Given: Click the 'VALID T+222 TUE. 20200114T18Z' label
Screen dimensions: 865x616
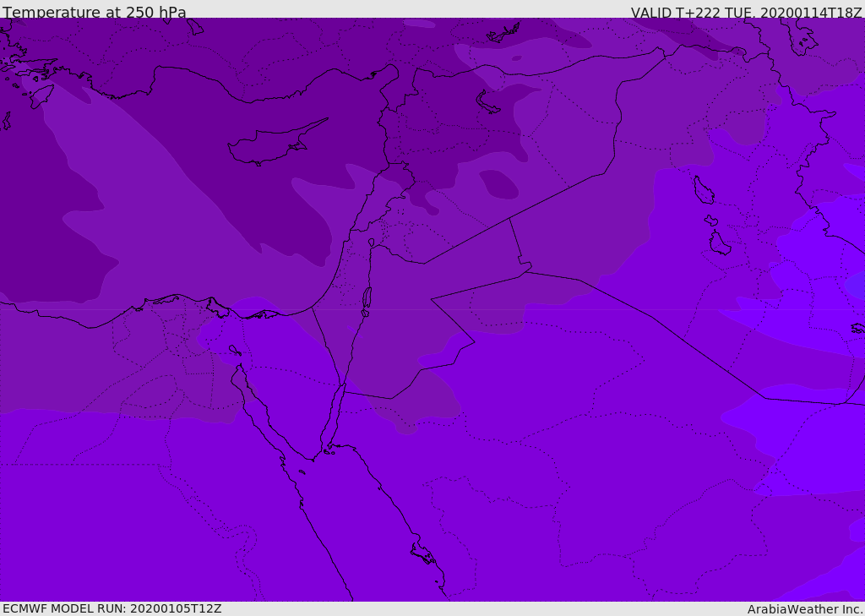Looking at the screenshot, I should (x=747, y=12).
